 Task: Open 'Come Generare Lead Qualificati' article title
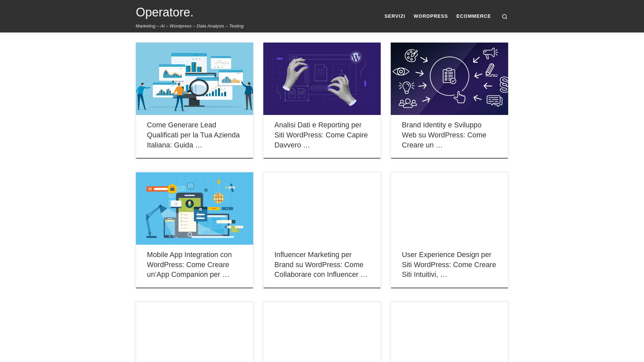coord(193,135)
